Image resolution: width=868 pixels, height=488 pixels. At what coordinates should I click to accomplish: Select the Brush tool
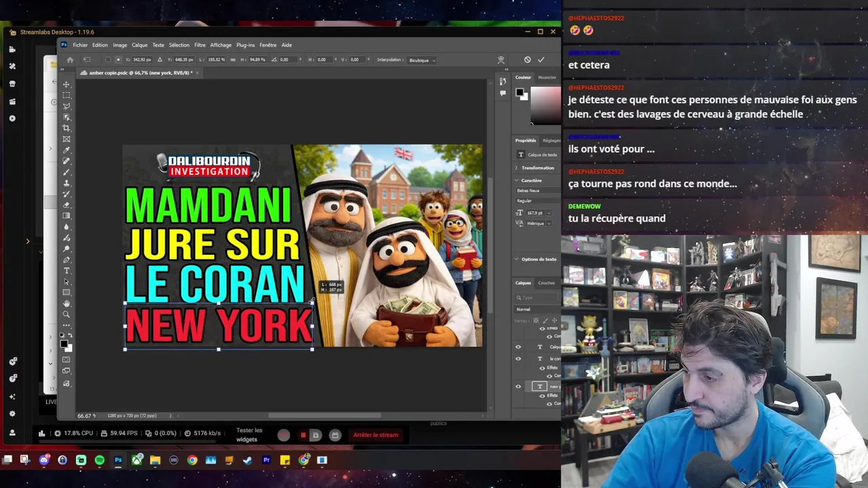tap(66, 172)
